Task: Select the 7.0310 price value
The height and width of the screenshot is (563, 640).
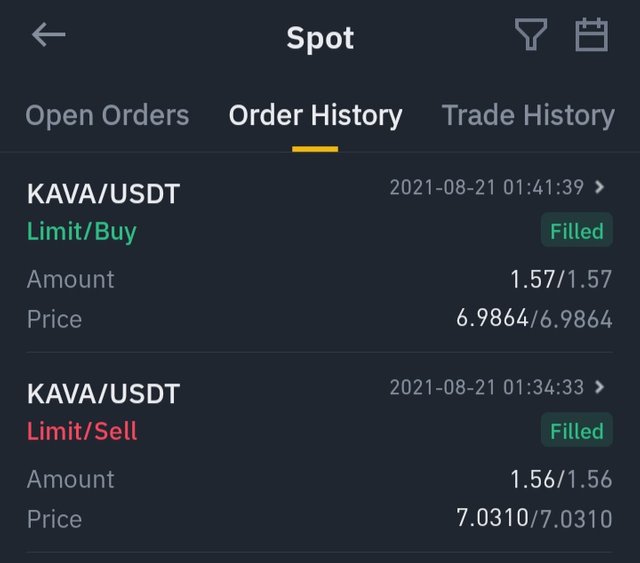Action: (534, 518)
